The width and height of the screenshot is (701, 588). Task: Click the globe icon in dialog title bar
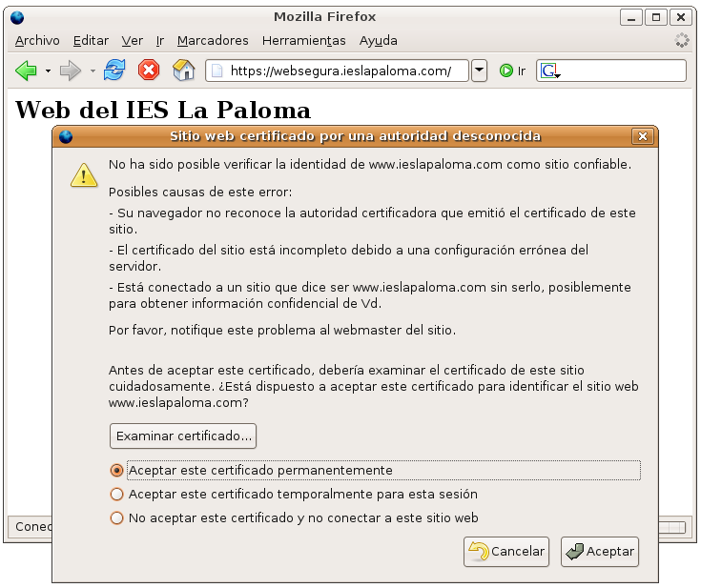click(x=66, y=136)
